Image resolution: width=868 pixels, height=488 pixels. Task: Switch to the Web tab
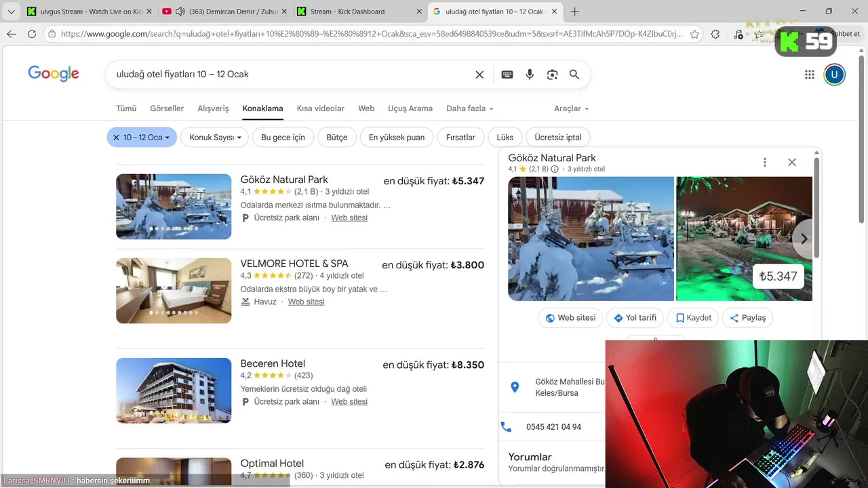366,108
